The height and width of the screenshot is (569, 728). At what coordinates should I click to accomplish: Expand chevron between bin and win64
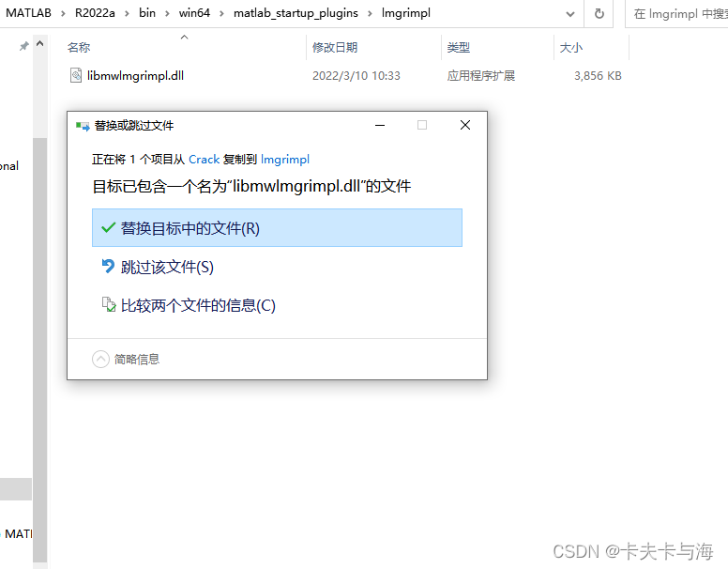click(167, 14)
